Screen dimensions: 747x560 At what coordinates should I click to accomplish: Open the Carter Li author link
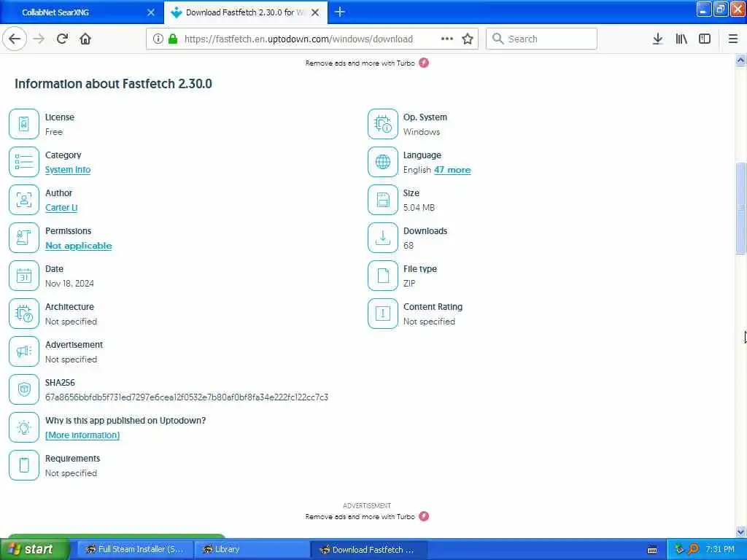point(61,208)
